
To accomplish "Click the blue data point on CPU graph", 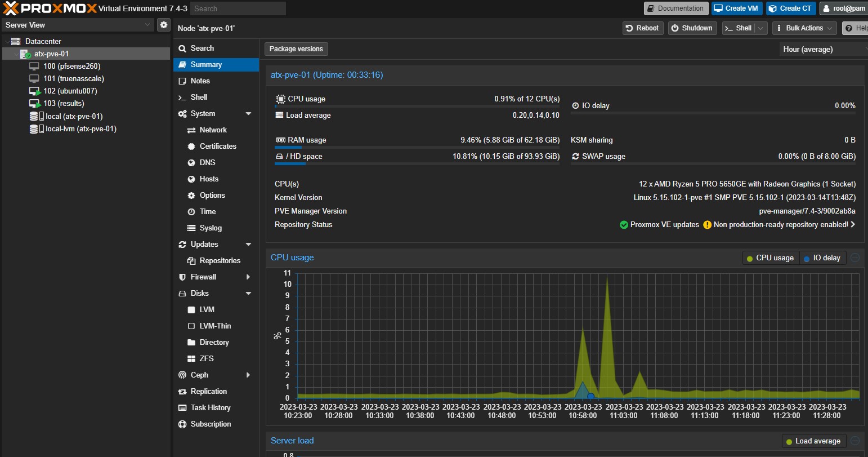I will [x=590, y=397].
